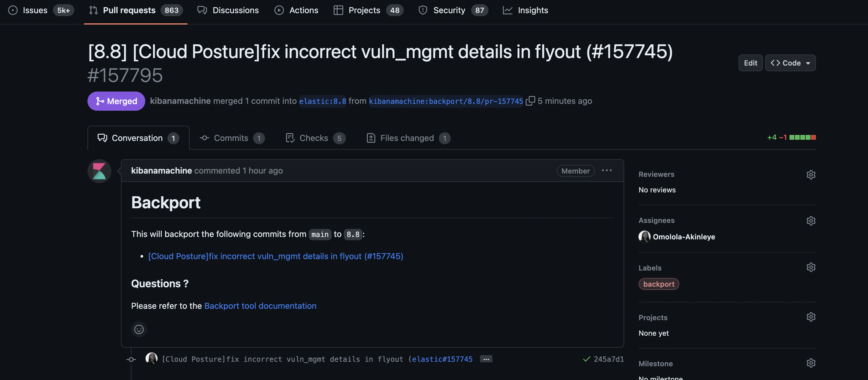Open Assignees settings gear
The width and height of the screenshot is (868, 380).
point(811,221)
